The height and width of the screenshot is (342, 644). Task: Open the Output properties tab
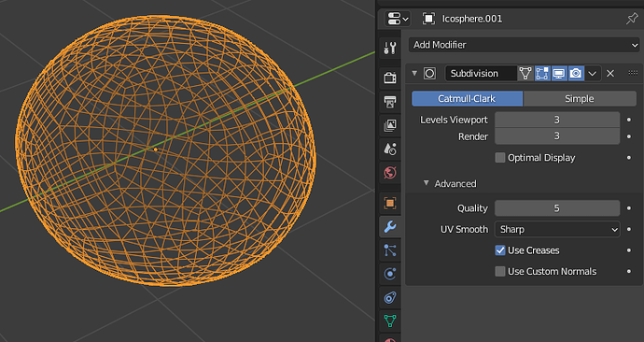pos(390,101)
